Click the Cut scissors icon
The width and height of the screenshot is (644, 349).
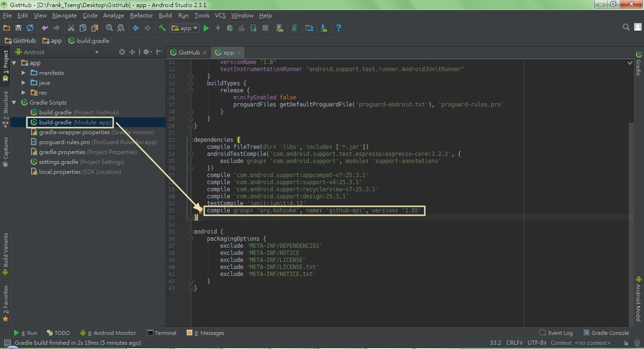pyautogui.click(x=71, y=28)
